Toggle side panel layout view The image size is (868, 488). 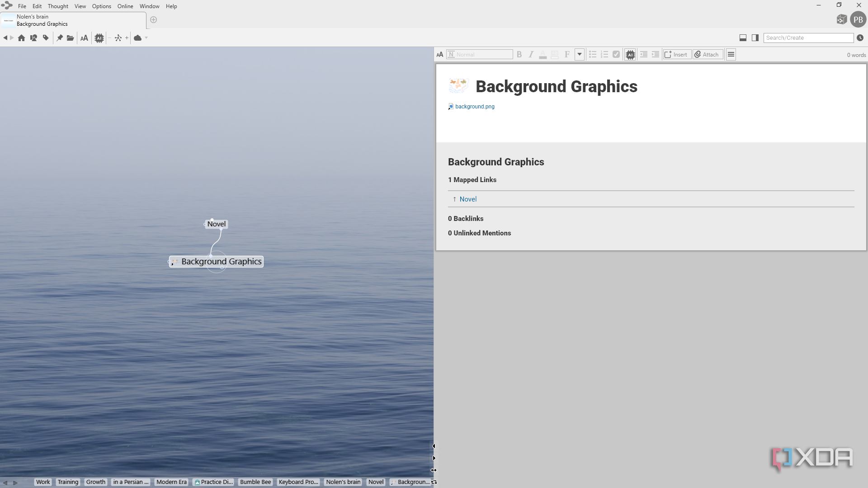[755, 38]
